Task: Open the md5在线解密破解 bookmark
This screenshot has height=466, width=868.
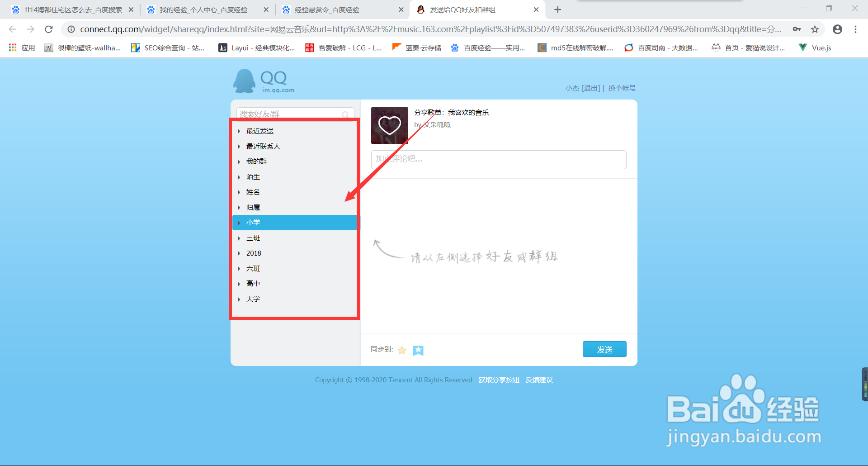Action: (576, 48)
